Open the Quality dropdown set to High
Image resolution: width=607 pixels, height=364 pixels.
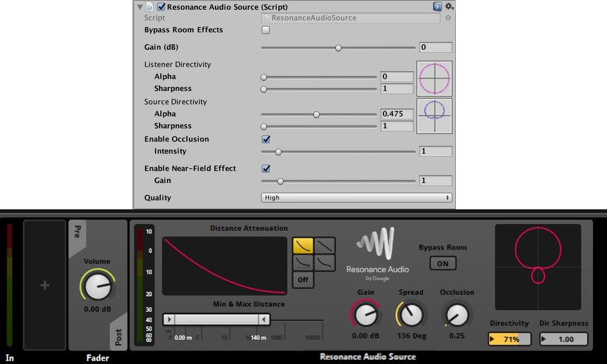357,198
